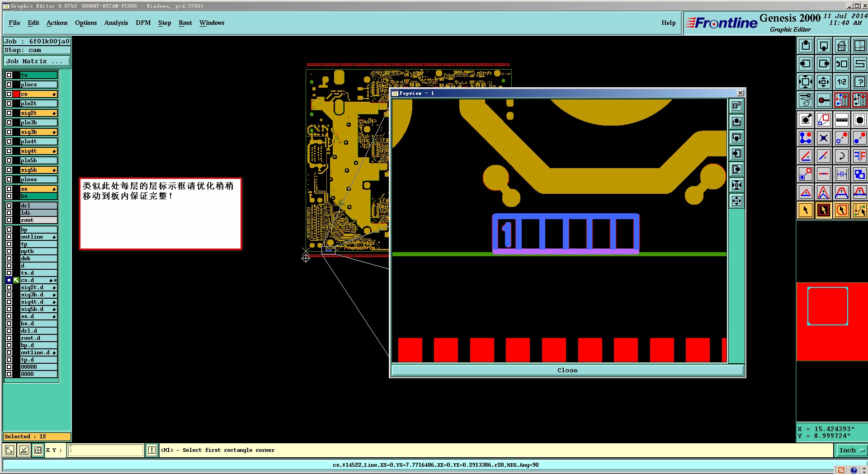Select the sig3b layer name
868x474 pixels.
(38, 132)
